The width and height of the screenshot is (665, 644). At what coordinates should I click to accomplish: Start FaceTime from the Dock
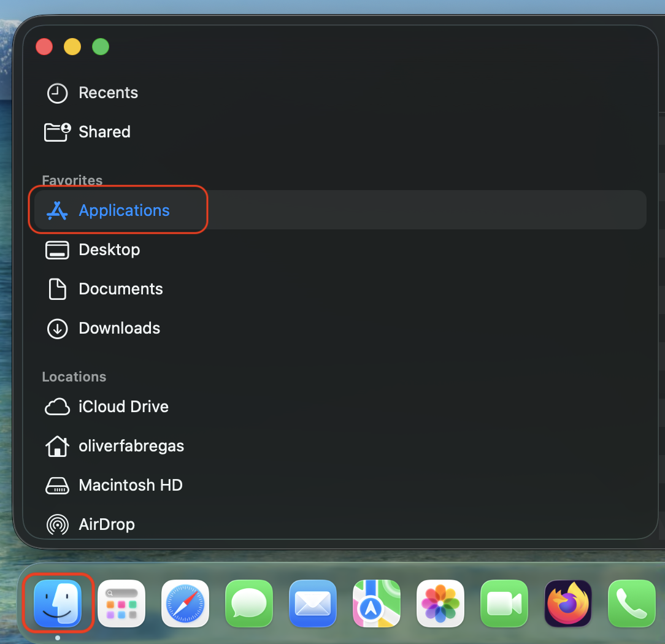click(504, 604)
